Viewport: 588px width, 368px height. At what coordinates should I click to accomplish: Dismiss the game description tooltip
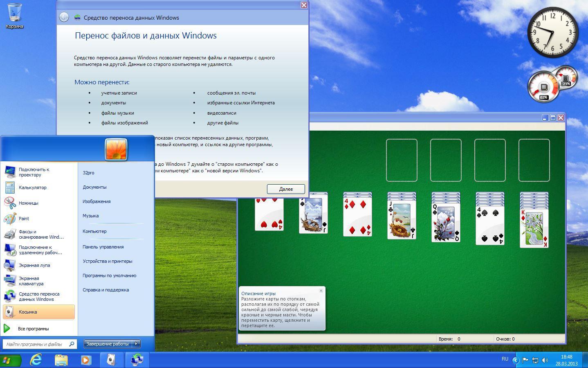[321, 291]
